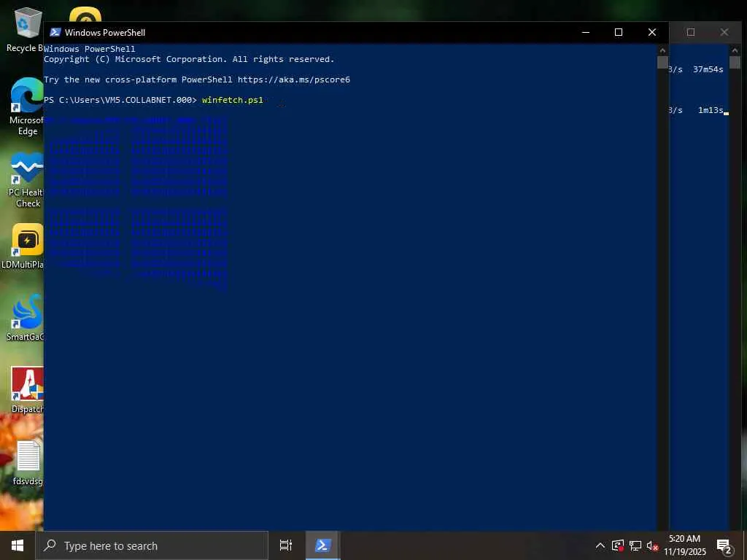
Task: Click the PowerShell icon in the window title bar
Action: tap(55, 32)
